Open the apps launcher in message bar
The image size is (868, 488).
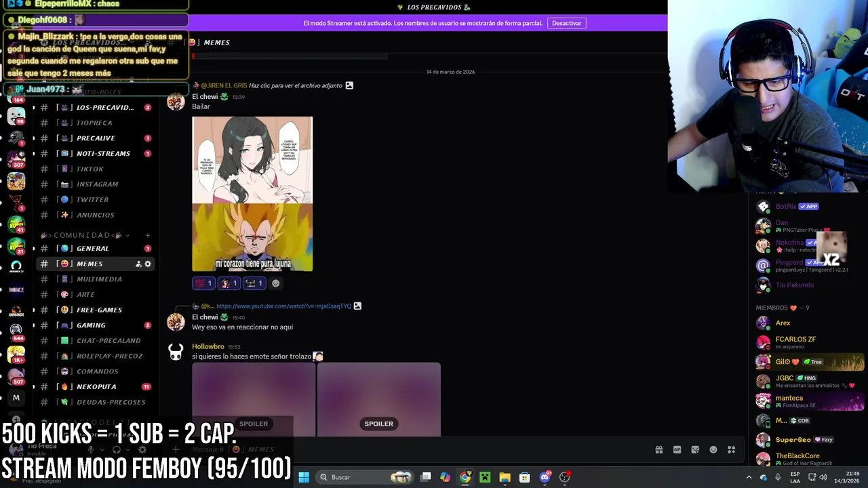tap(732, 449)
